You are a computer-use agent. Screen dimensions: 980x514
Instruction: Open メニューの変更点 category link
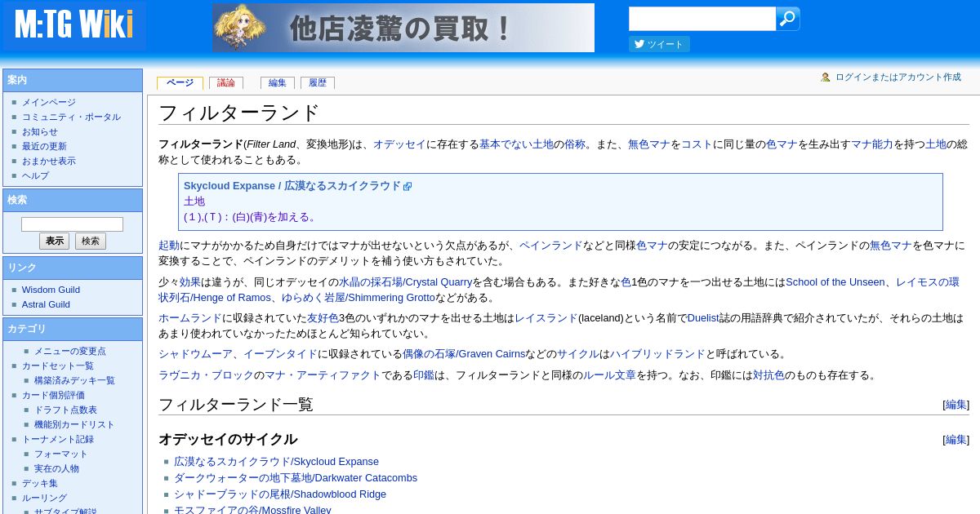click(x=70, y=352)
